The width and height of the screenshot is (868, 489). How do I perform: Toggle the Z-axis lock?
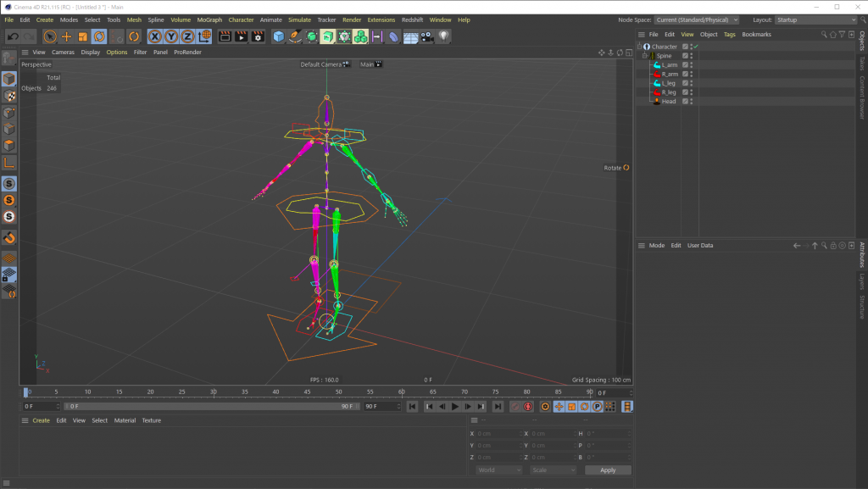(x=187, y=36)
